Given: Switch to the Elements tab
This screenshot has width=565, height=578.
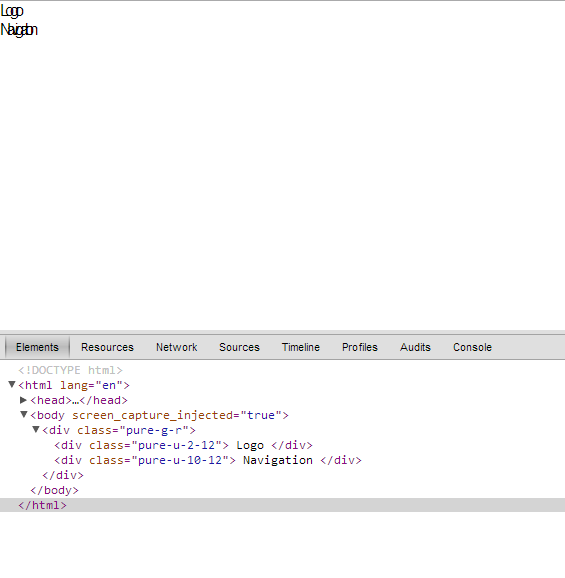Looking at the screenshot, I should (37, 347).
